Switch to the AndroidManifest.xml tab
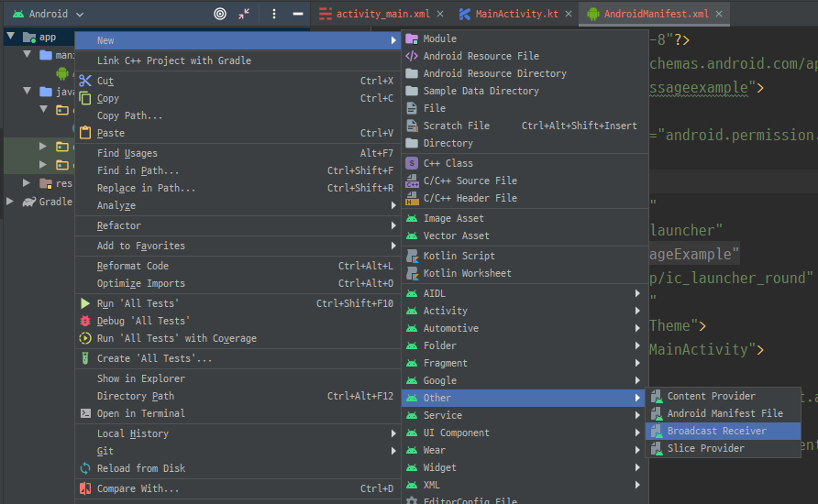The height and width of the screenshot is (504, 818). [656, 14]
